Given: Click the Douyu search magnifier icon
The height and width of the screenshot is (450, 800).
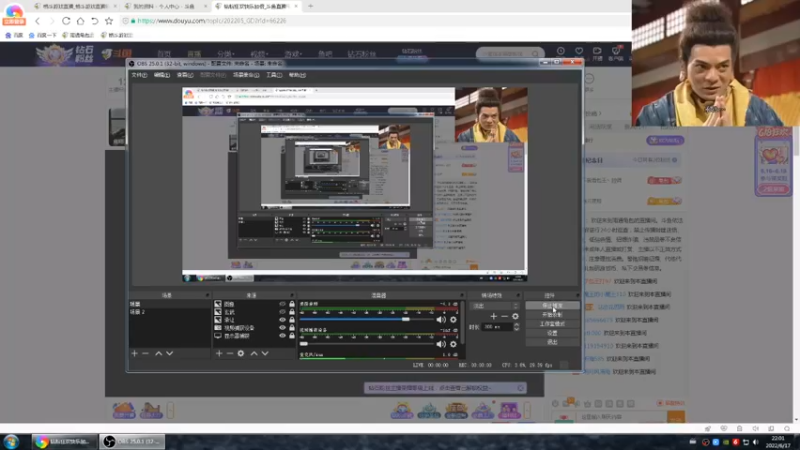Looking at the screenshot, I should click(x=535, y=54).
